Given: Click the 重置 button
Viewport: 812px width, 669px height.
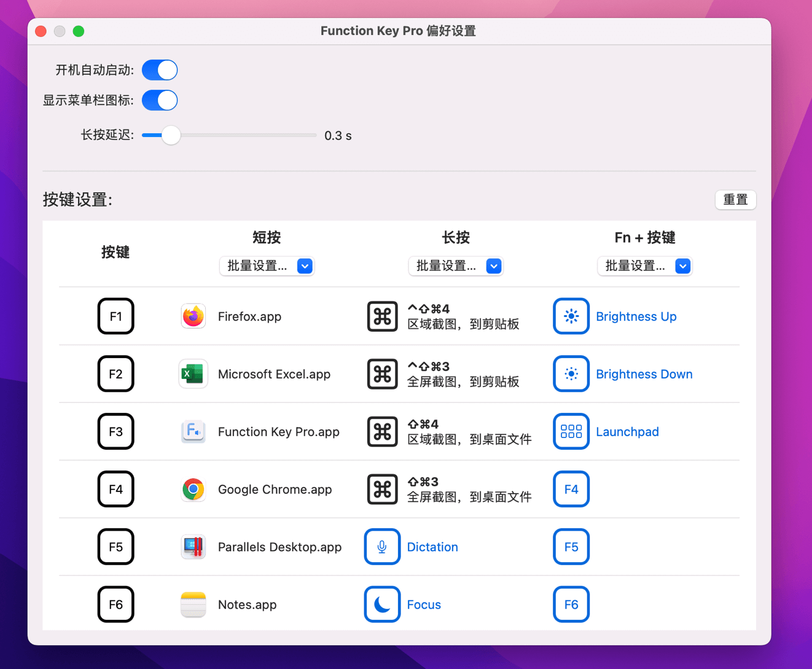Looking at the screenshot, I should coord(735,200).
